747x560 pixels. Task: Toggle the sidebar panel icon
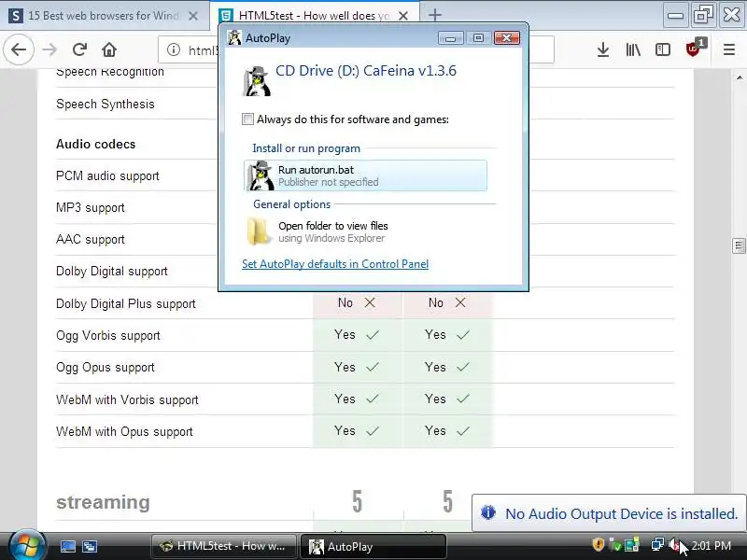[x=663, y=49]
